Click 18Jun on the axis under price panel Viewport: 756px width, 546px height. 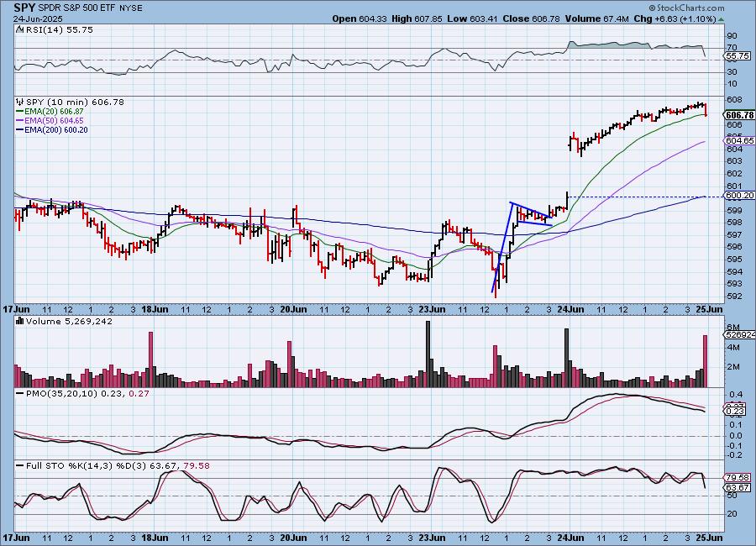[x=155, y=309]
